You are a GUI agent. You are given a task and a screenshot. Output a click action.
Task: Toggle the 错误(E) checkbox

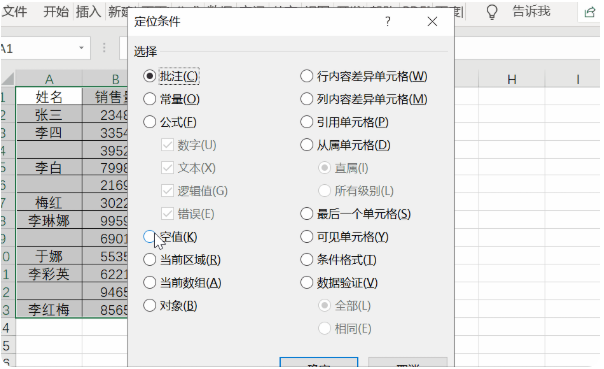(x=168, y=214)
